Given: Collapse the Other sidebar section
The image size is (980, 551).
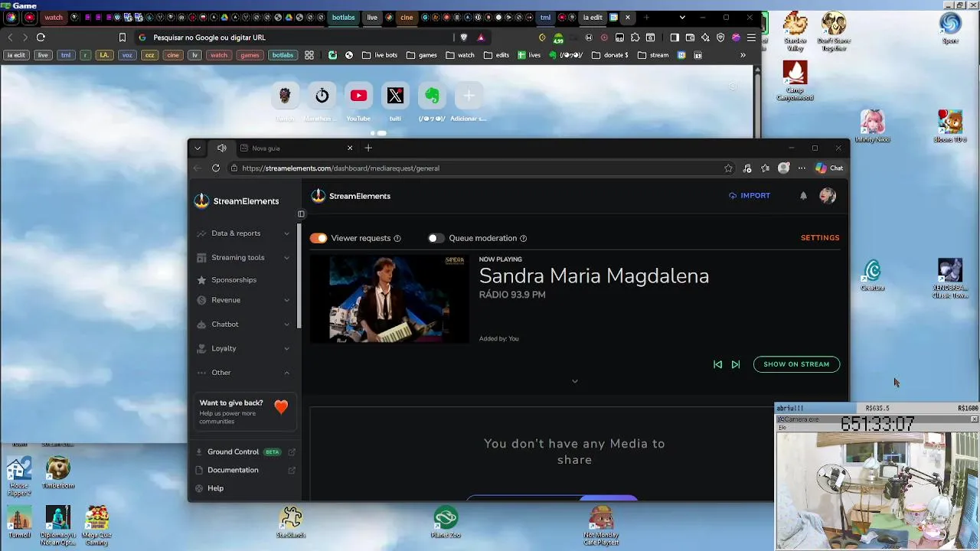Looking at the screenshot, I should tap(243, 373).
